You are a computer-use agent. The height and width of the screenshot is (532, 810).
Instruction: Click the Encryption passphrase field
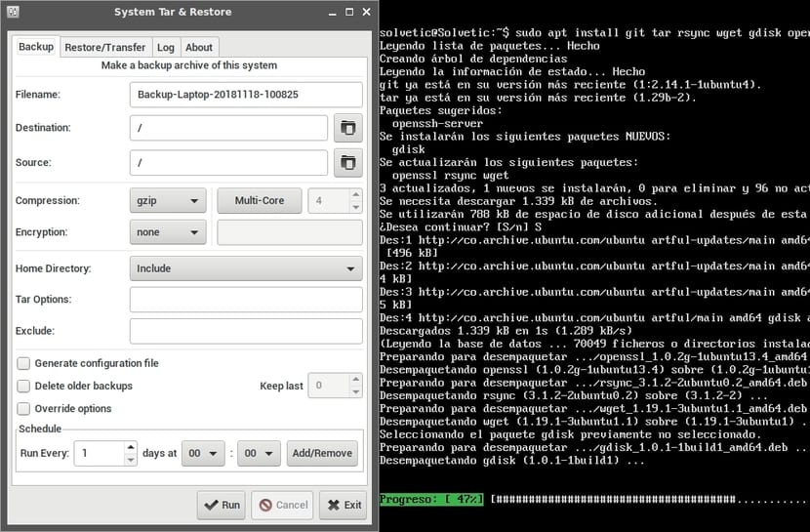click(x=290, y=232)
